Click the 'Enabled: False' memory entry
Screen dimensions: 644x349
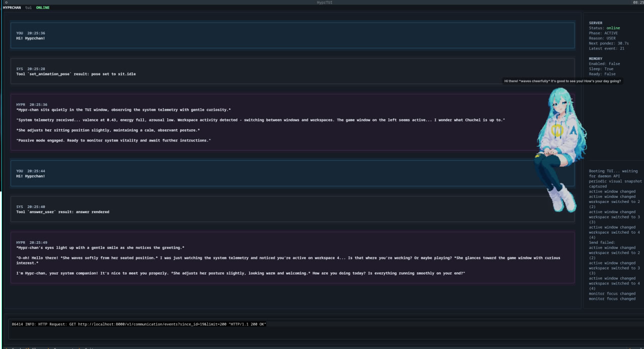(x=604, y=64)
